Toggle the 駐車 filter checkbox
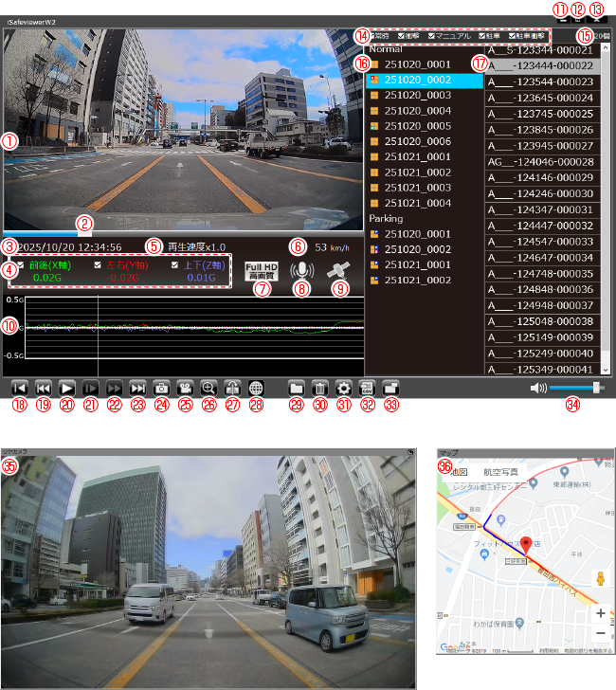 click(481, 36)
